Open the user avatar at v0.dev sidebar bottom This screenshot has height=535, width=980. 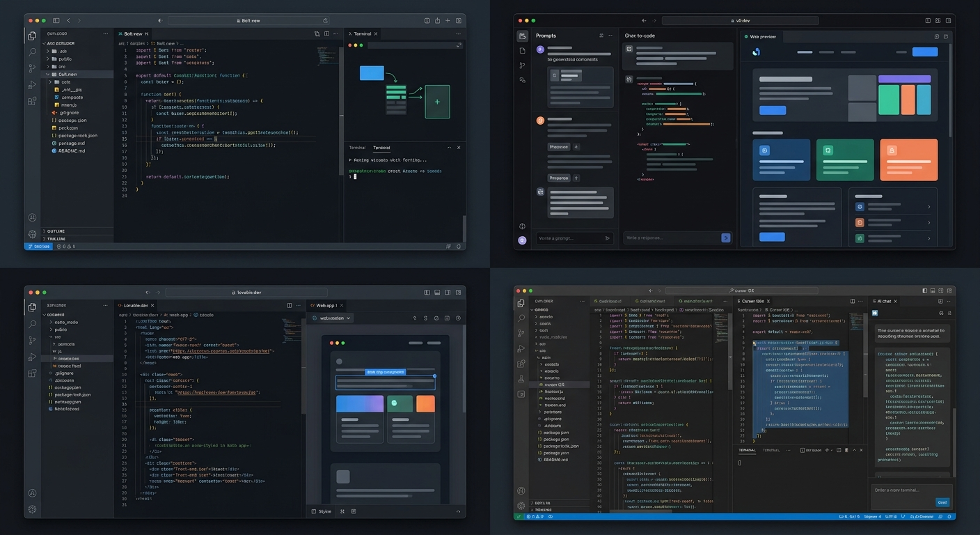(523, 240)
